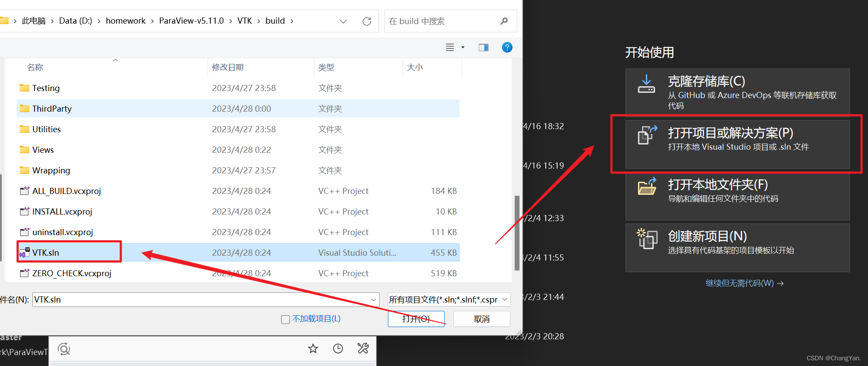Click VTK breadcrumb segment
The image size is (868, 366).
[x=244, y=21]
